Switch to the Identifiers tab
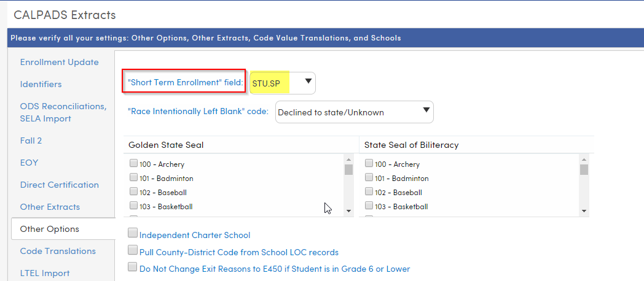 (41, 85)
